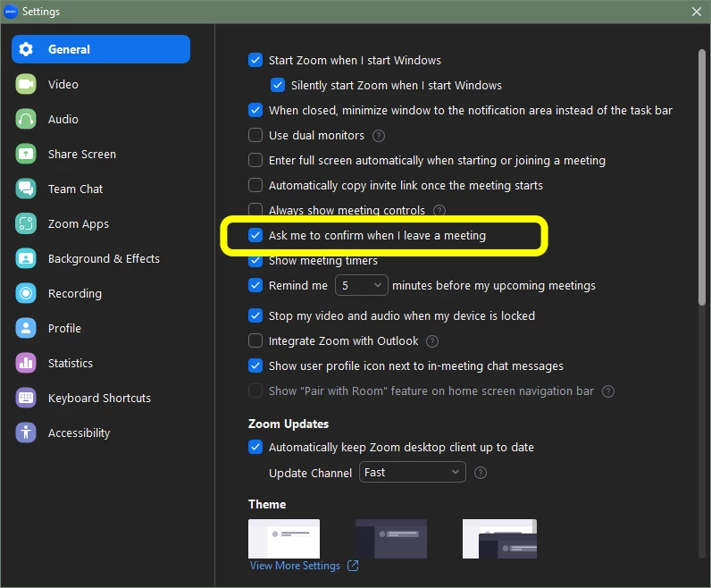Toggle minimize window to notification area checkbox

pyautogui.click(x=255, y=110)
